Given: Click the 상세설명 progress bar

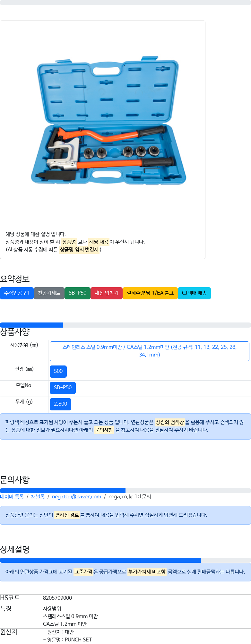Looking at the screenshot, I should [x=100, y=560].
